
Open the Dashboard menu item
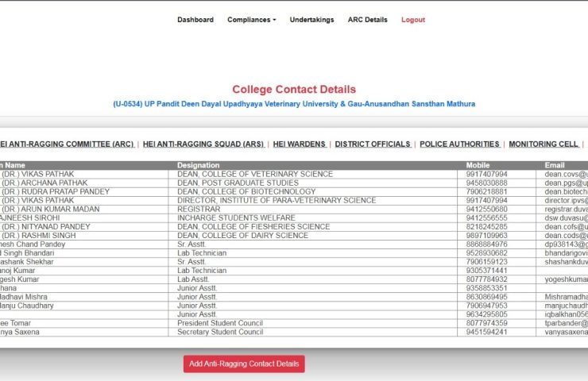[195, 20]
